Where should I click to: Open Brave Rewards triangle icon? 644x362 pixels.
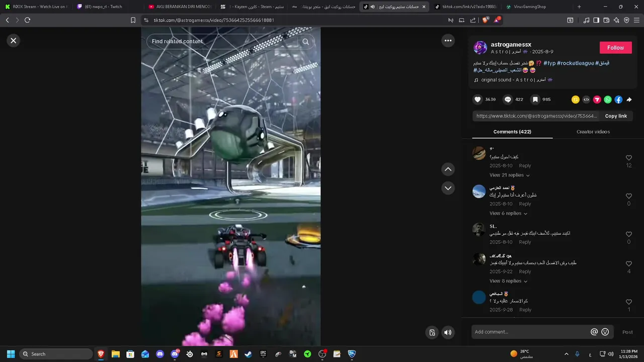497,20
